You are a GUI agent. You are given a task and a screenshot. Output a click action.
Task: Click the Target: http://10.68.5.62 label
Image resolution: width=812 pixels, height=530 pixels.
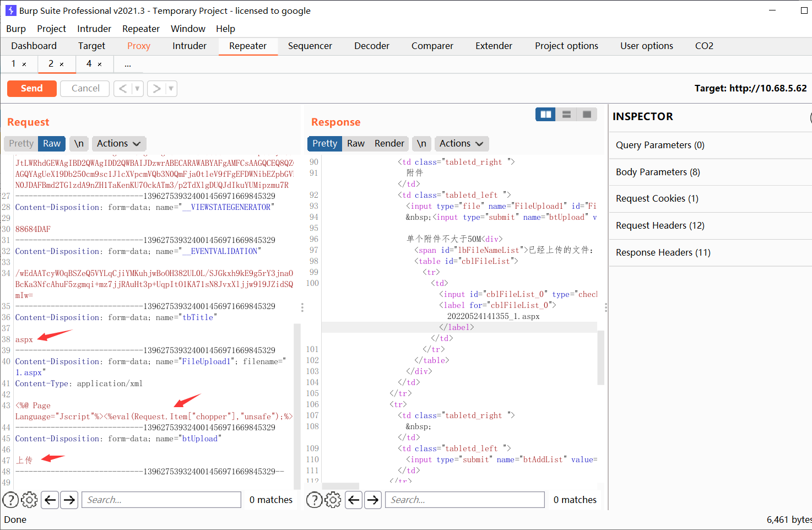coord(750,88)
